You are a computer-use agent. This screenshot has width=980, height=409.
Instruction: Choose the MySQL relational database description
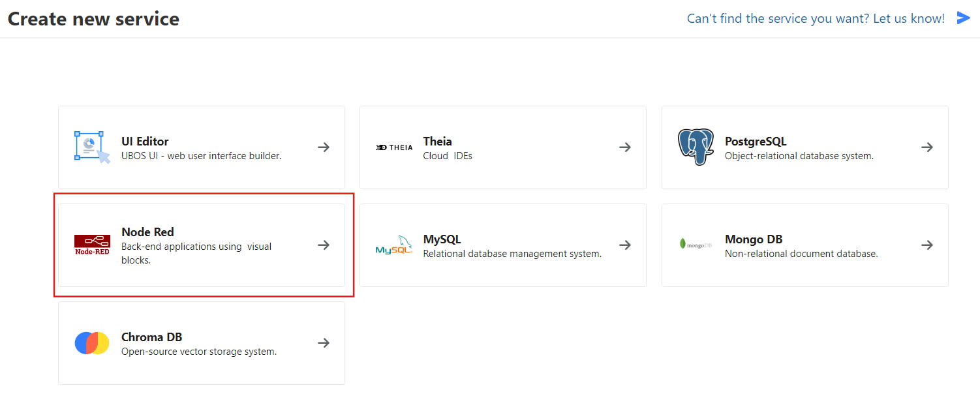point(512,254)
